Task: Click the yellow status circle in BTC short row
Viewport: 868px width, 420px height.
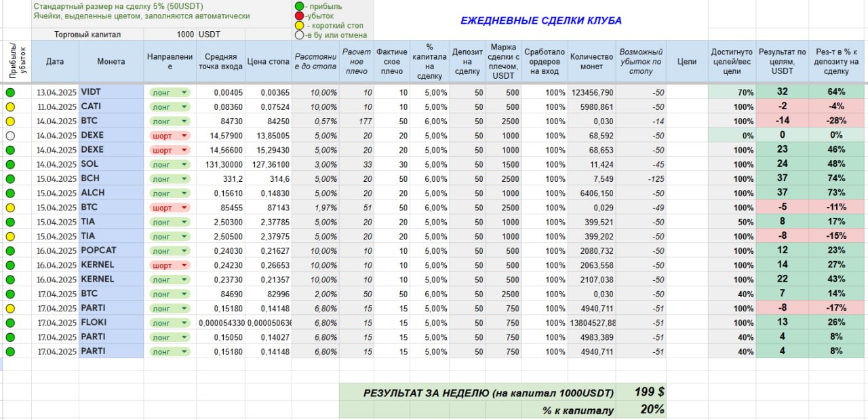Action: coord(10,208)
